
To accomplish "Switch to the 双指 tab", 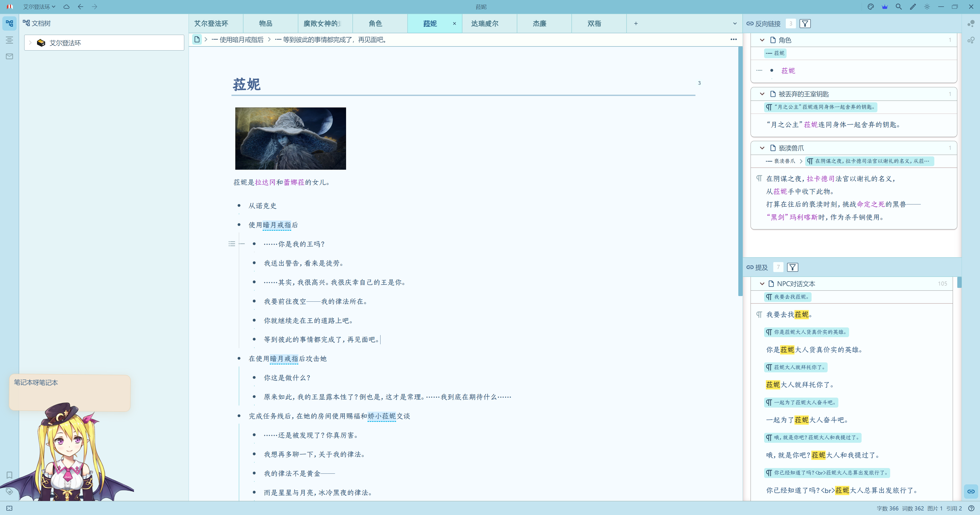I will point(594,23).
